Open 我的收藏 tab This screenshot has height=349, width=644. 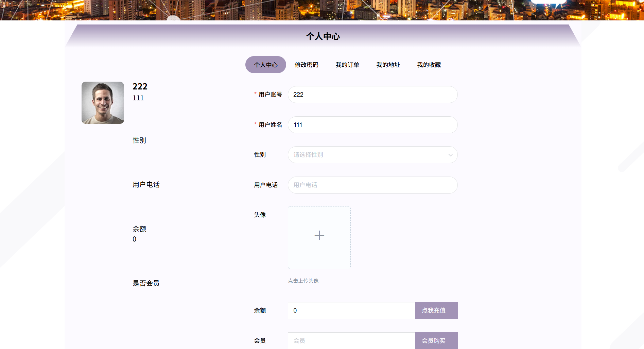[429, 65]
